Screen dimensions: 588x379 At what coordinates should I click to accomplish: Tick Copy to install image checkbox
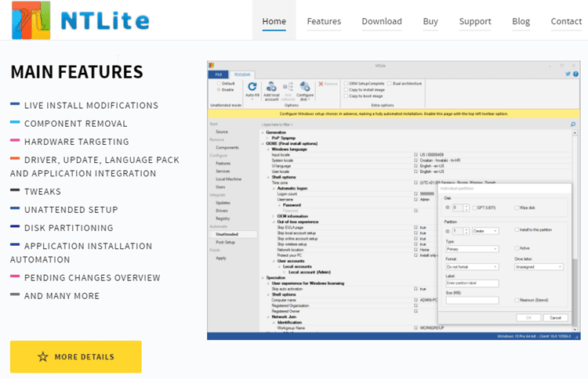346,90
